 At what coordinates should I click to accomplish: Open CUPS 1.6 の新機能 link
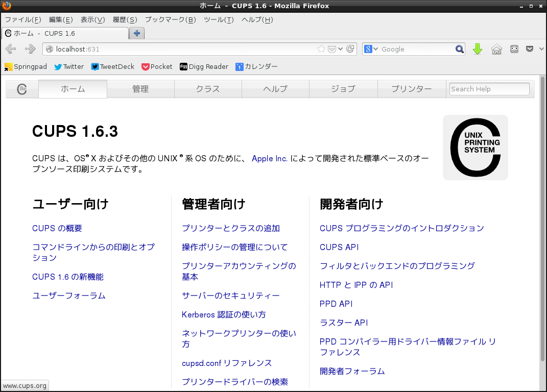click(68, 277)
